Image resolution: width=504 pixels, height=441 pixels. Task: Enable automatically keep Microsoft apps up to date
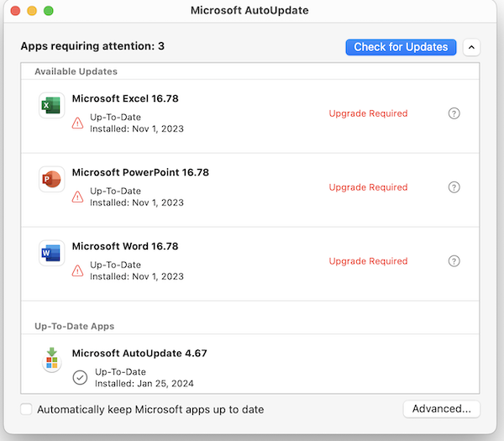(27, 410)
